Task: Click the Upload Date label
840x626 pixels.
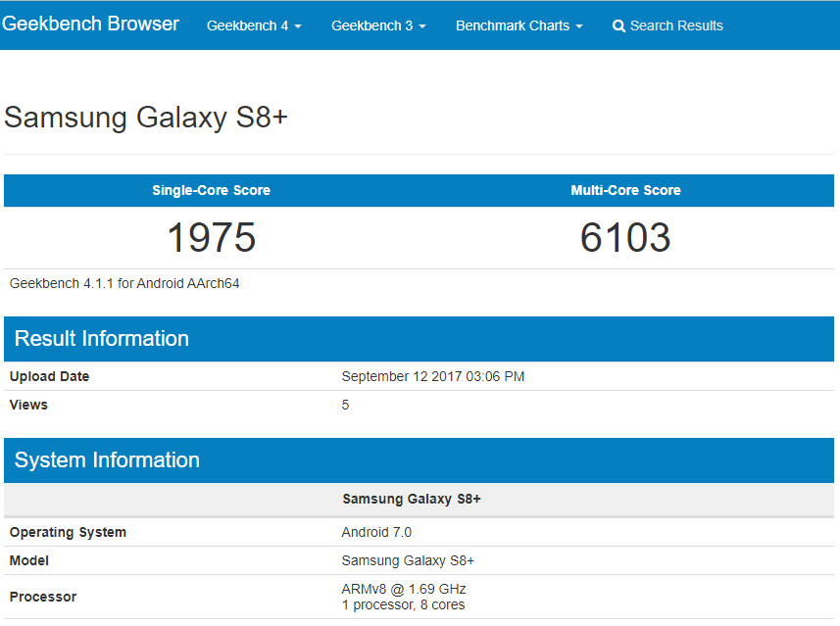Action: (49, 376)
